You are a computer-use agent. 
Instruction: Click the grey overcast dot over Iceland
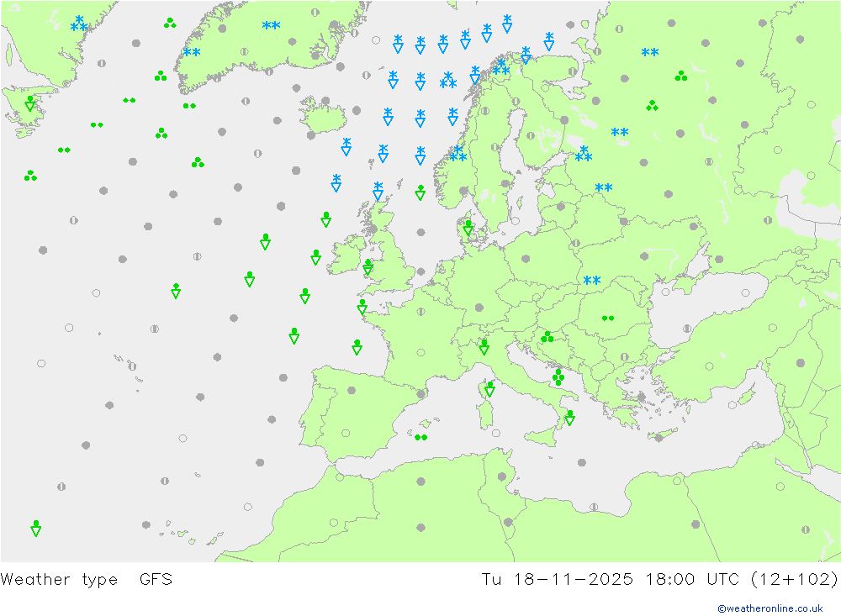pos(325,101)
